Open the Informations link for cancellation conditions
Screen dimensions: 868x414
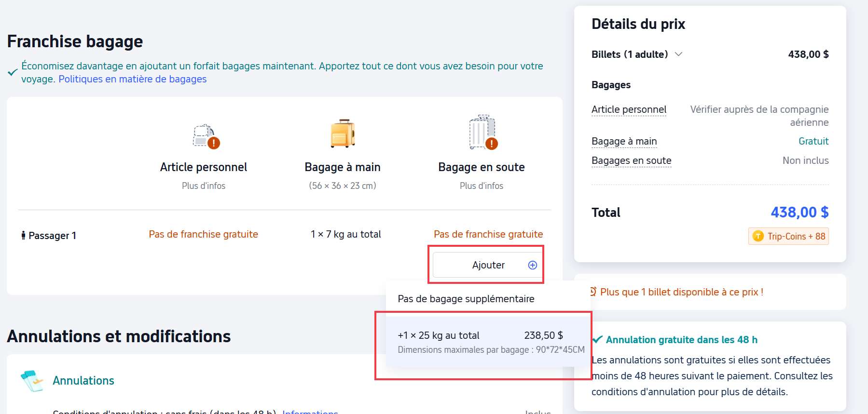click(x=310, y=412)
